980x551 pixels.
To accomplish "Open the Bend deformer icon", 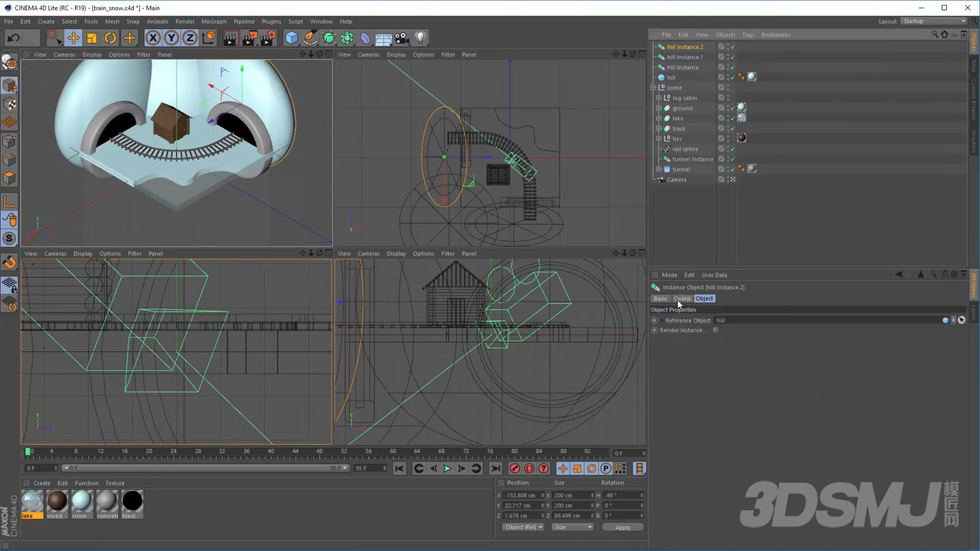I will pos(365,37).
